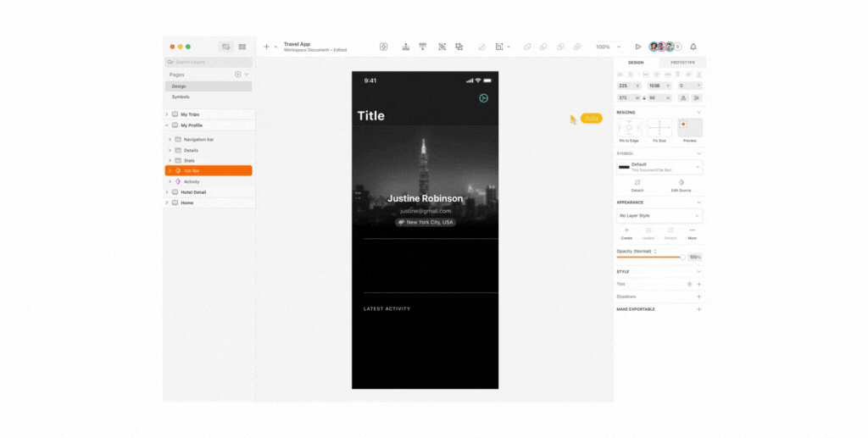Click the Forward layer ordering icon
Image resolution: width=868 pixels, height=438 pixels.
(x=406, y=47)
